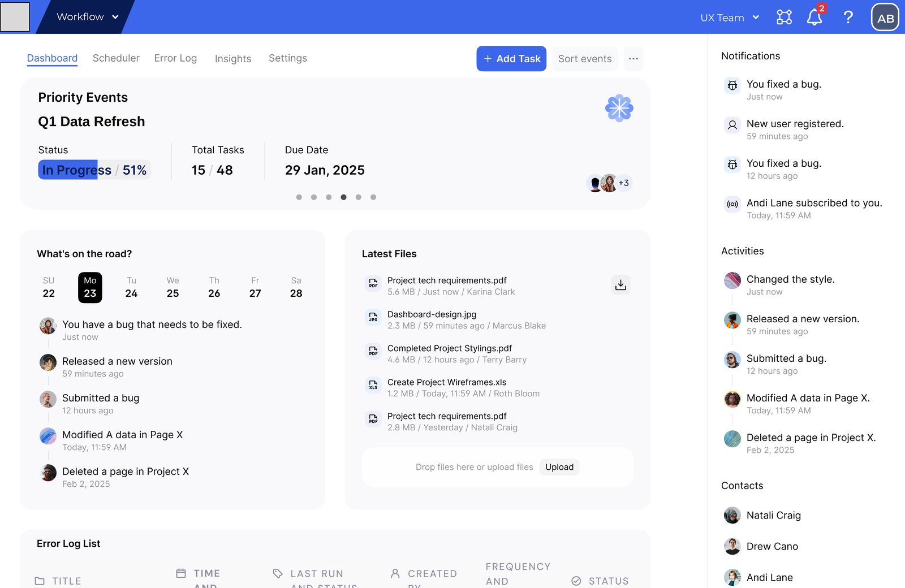This screenshot has width=905, height=588.
Task: Select the fourth carousel dot in Priority Events
Action: tap(343, 197)
